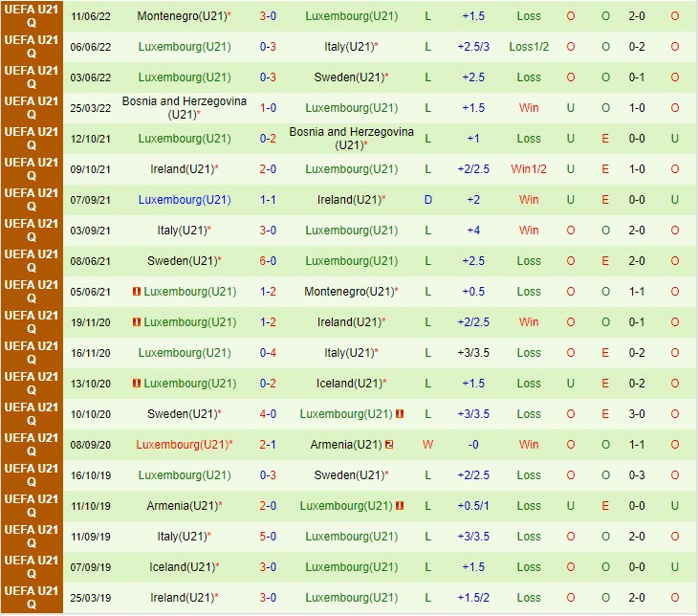This screenshot has width=698, height=616.
Task: Open Ireland(U21) away team on 19/11/20
Action: 351,322
